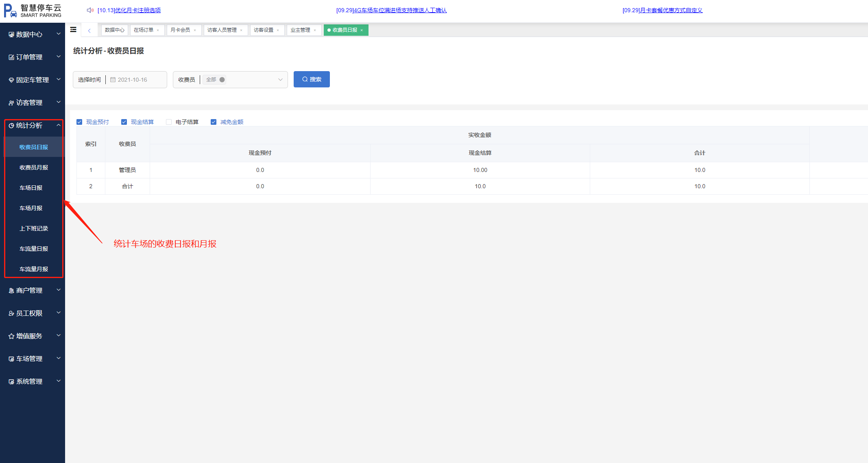The image size is (868, 463).
Task: Open 上下班记录 page
Action: [34, 228]
